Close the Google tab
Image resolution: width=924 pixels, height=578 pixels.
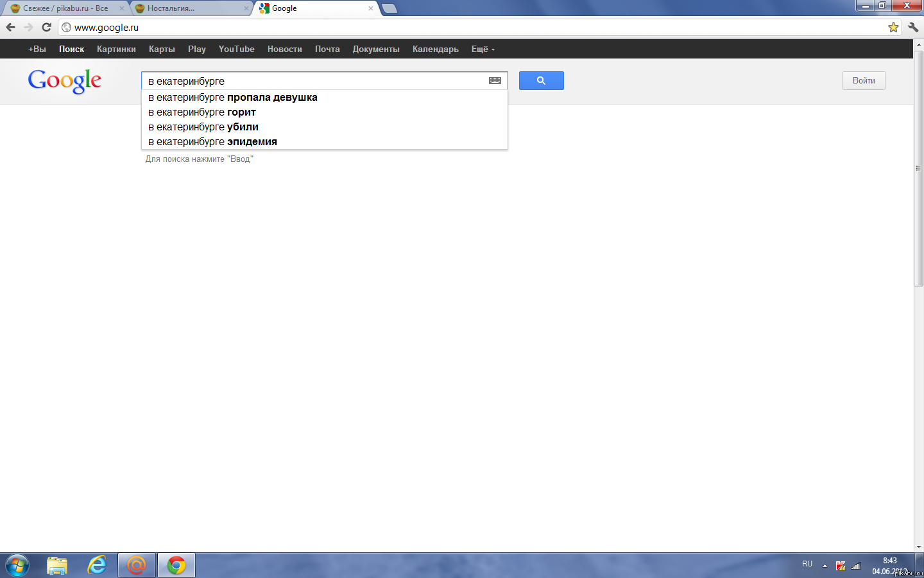point(370,8)
